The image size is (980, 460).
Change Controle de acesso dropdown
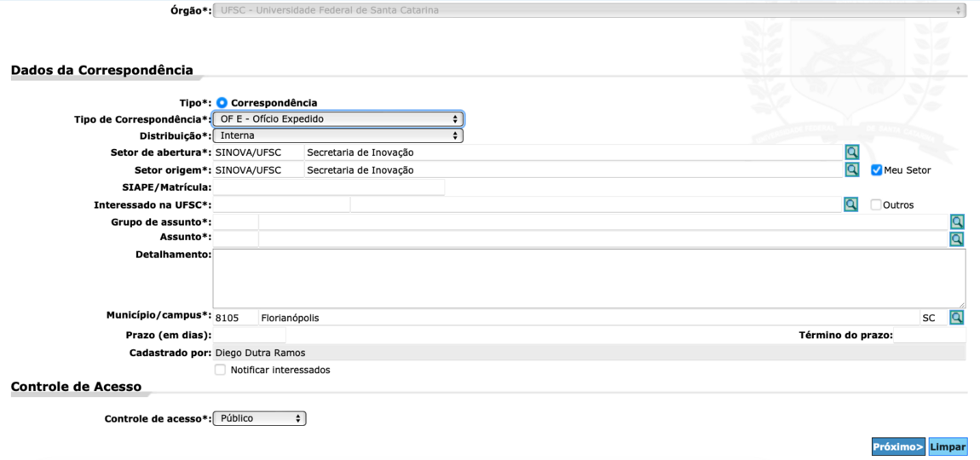coord(259,418)
